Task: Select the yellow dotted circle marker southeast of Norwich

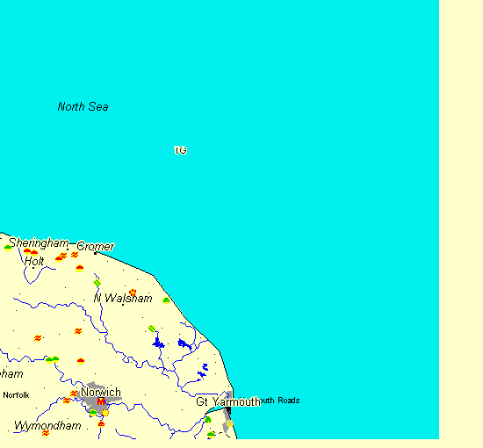Action: 105,413
